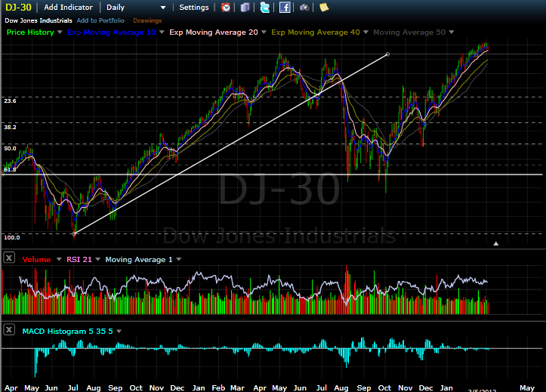Click the Drawings link
The image size is (546, 392).
coord(147,20)
